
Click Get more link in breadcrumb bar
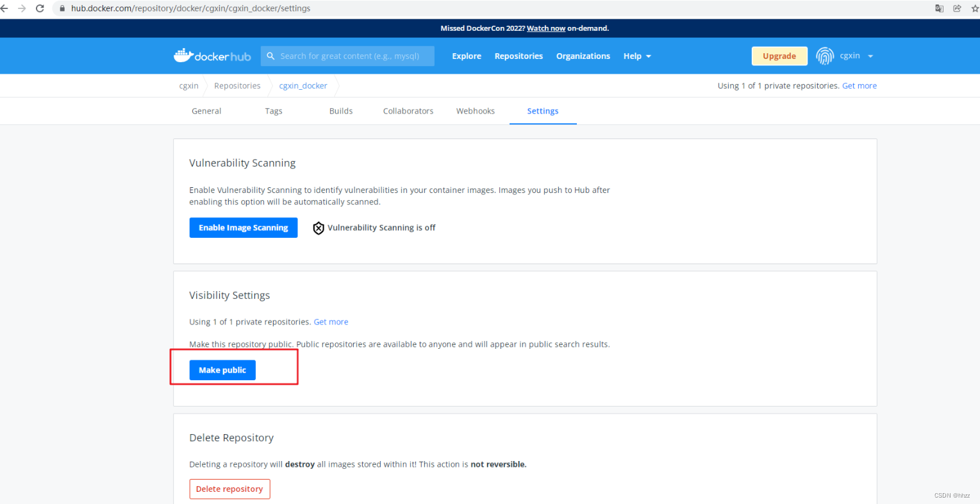pyautogui.click(x=860, y=85)
